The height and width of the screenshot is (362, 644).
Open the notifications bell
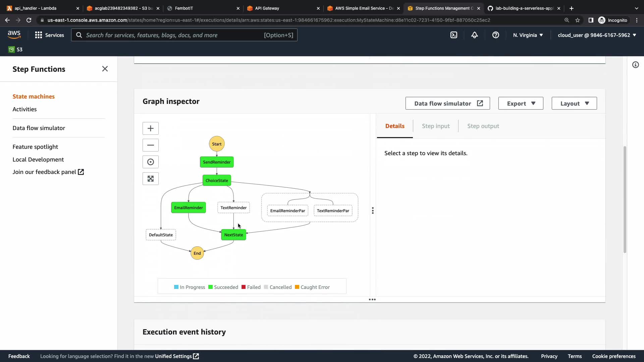pos(474,35)
